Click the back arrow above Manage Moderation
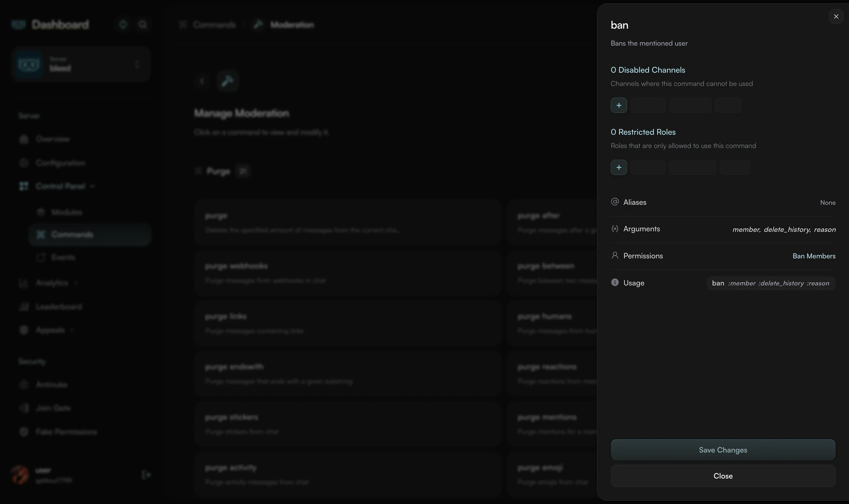The height and width of the screenshot is (504, 849). [x=202, y=81]
